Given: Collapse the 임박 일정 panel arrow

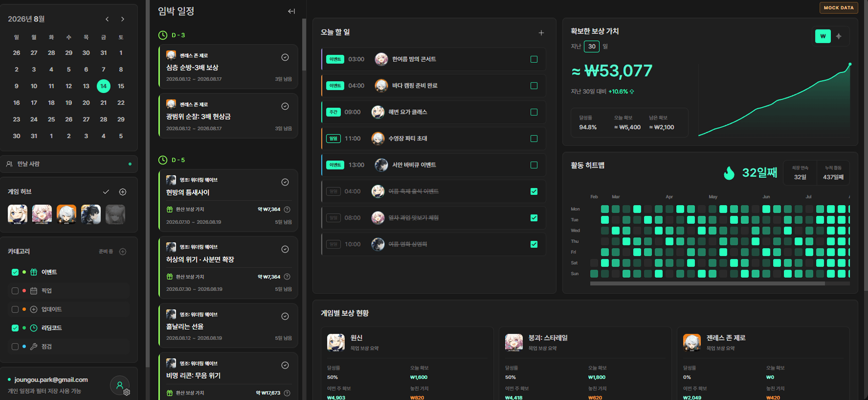Looking at the screenshot, I should pyautogui.click(x=291, y=11).
